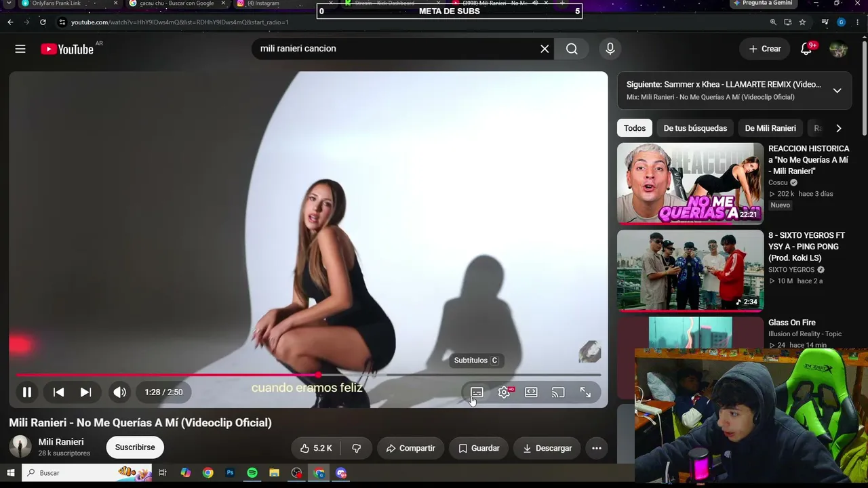Screen dimensions: 868x488
Task: Open the Mili Ranieri channel name link
Action: pyautogui.click(x=61, y=442)
